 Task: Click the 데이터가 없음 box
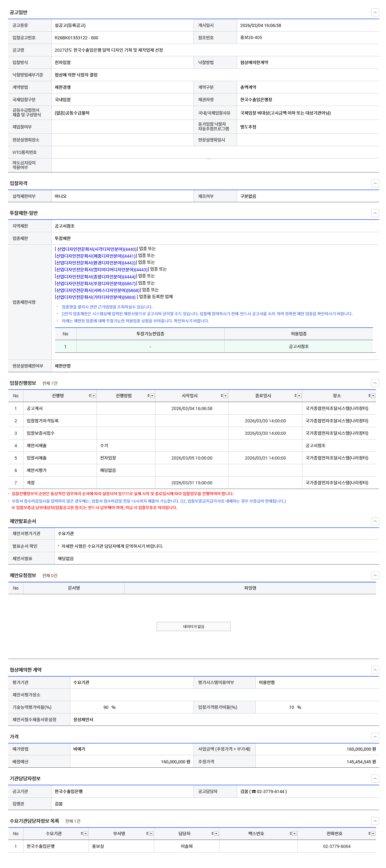(193, 626)
